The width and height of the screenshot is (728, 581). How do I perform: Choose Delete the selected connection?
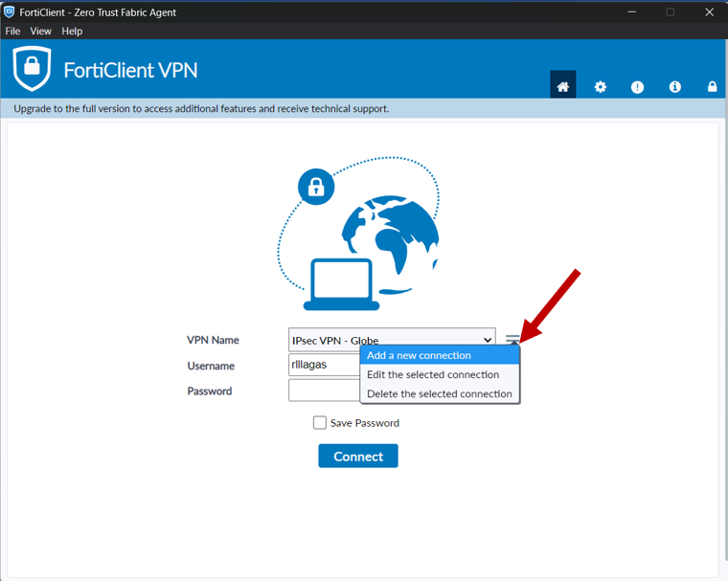click(x=440, y=393)
